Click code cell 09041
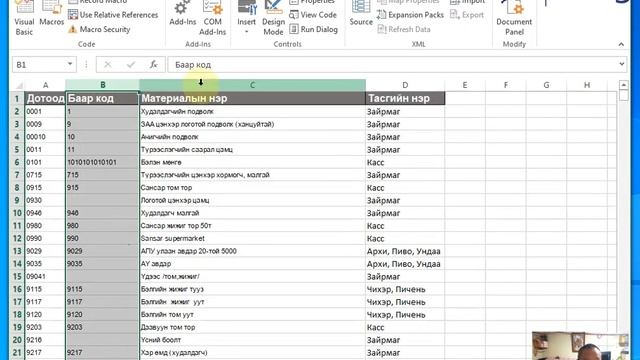Screen dimensions: 640x360 click(x=45, y=276)
